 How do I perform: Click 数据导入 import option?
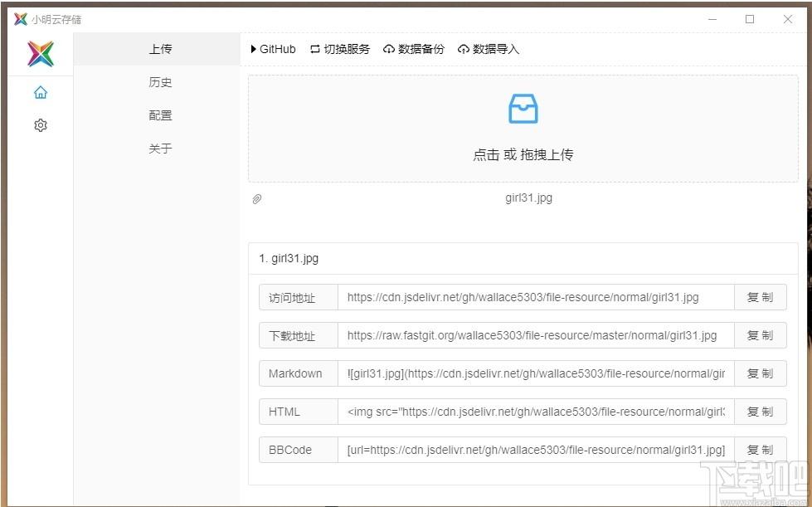coord(489,49)
